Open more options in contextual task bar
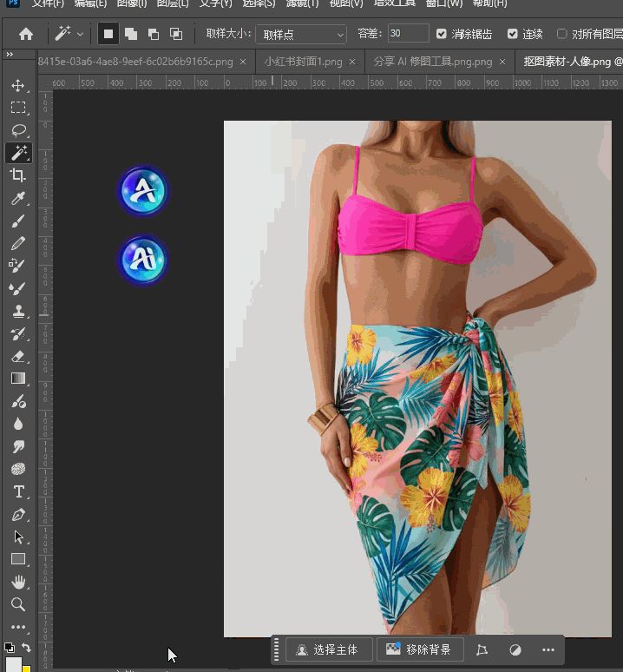 click(x=548, y=649)
